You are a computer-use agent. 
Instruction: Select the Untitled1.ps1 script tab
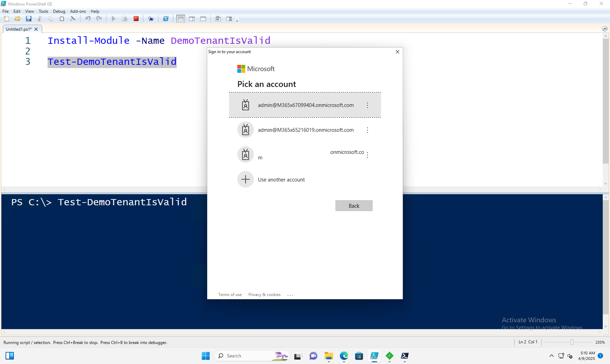click(19, 29)
